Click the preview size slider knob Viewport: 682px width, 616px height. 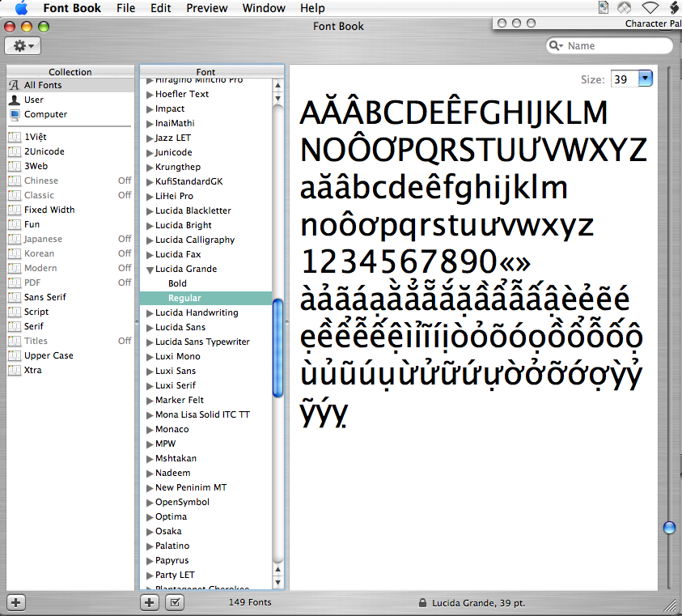click(x=669, y=528)
